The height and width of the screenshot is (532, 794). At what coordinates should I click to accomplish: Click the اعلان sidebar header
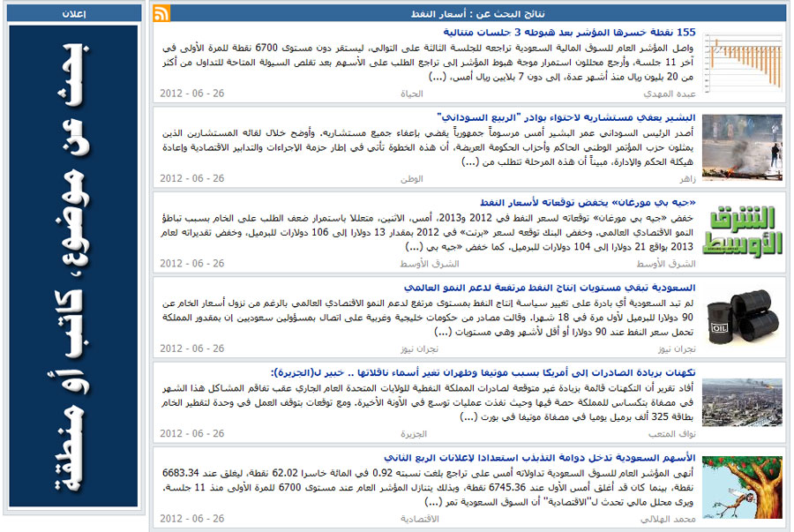tap(74, 13)
